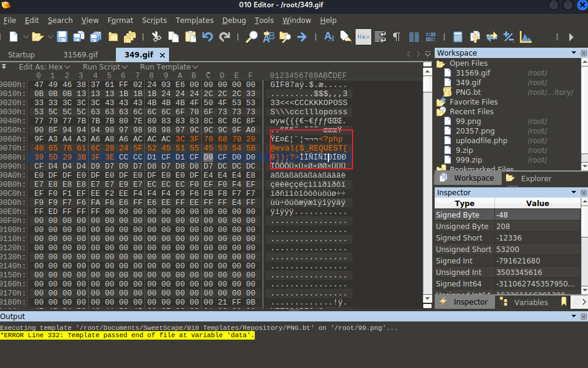The image size is (588, 368).
Task: Open the Edit As: Hex dropdown
Action: 44,67
